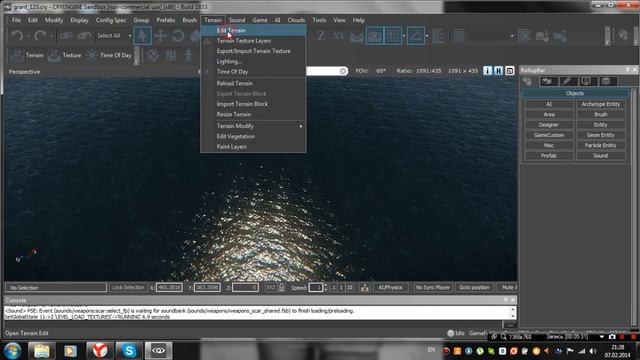The image size is (640, 360).
Task: Click the Link objects chain icon
Action: pos(66,36)
